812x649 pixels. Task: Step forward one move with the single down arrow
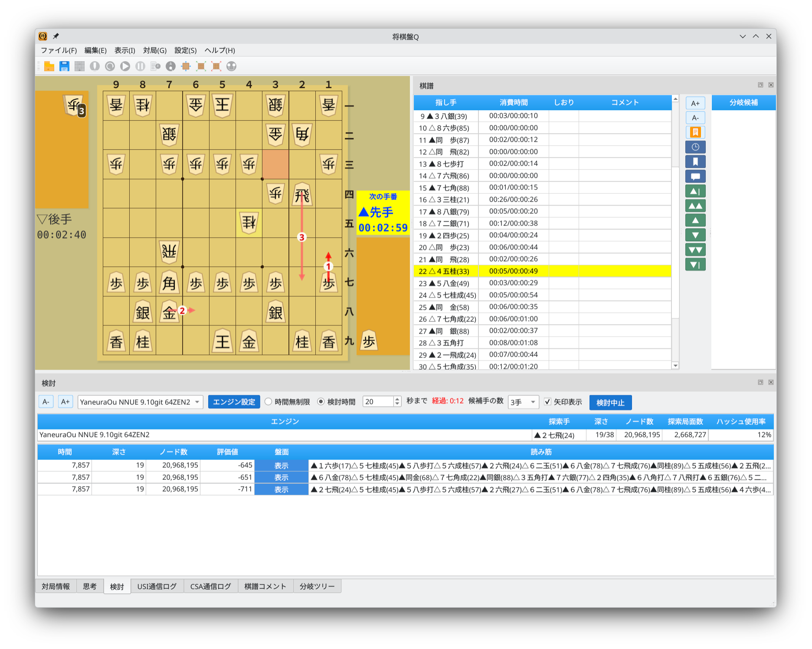695,235
